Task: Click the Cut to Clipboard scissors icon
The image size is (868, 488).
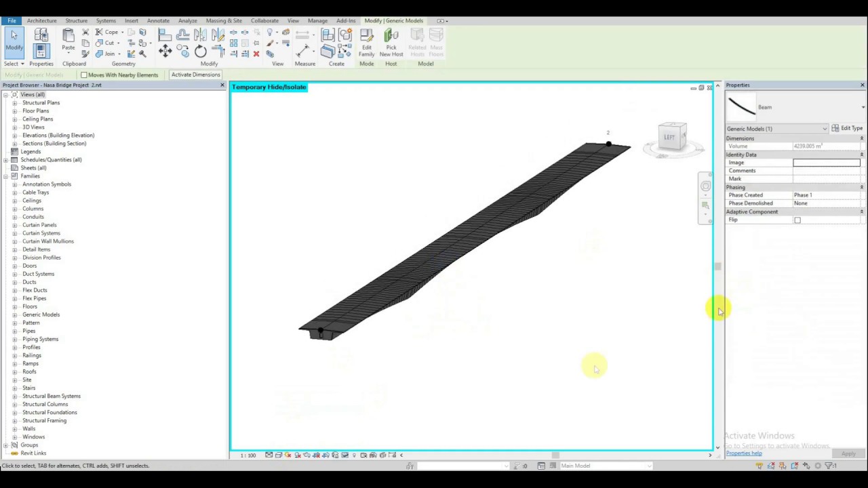Action: 85,32
